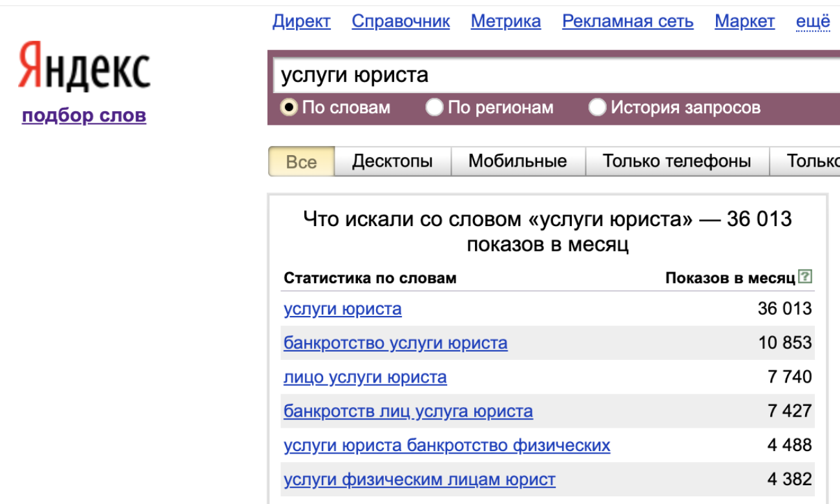The height and width of the screenshot is (504, 840).
Task: Open «услуги физическим лицам юрист» query
Action: click(x=419, y=480)
